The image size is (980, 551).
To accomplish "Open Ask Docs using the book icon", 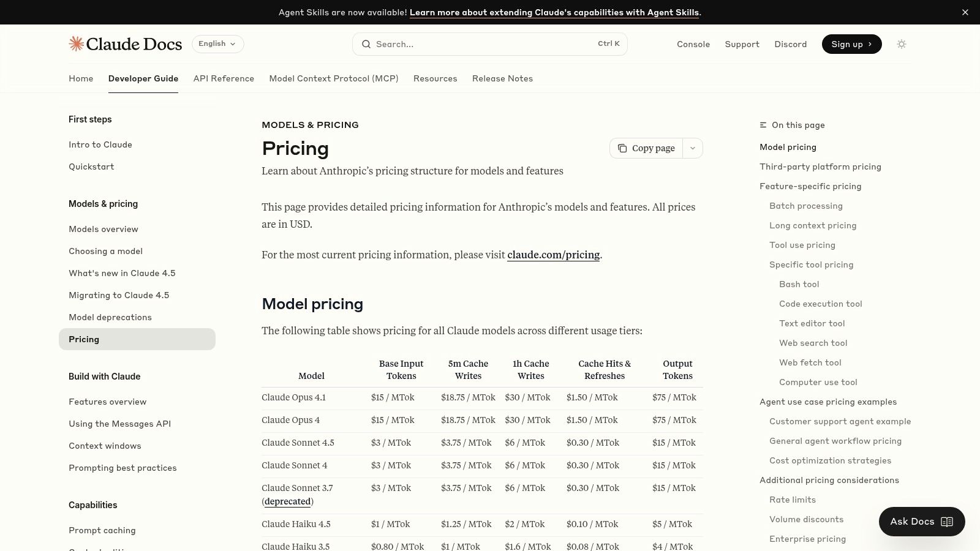I will tap(946, 522).
